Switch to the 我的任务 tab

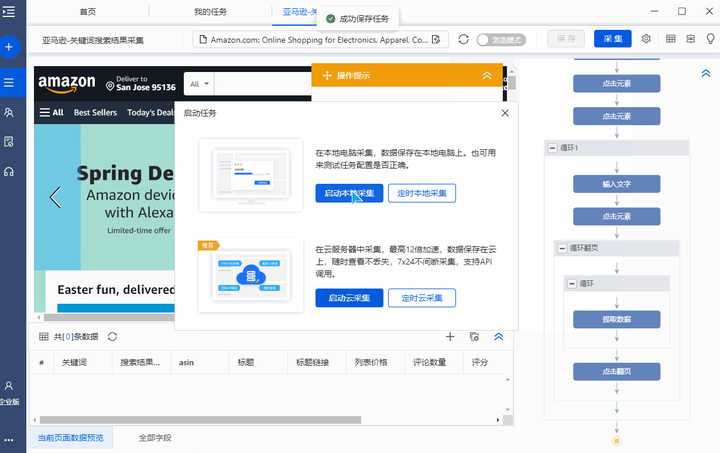click(x=210, y=11)
